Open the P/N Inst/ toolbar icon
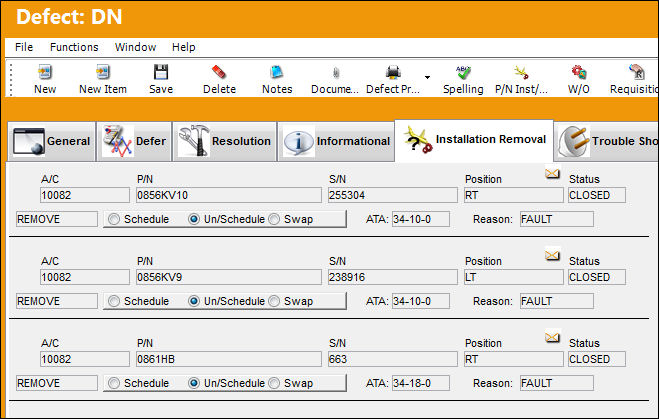 (521, 72)
